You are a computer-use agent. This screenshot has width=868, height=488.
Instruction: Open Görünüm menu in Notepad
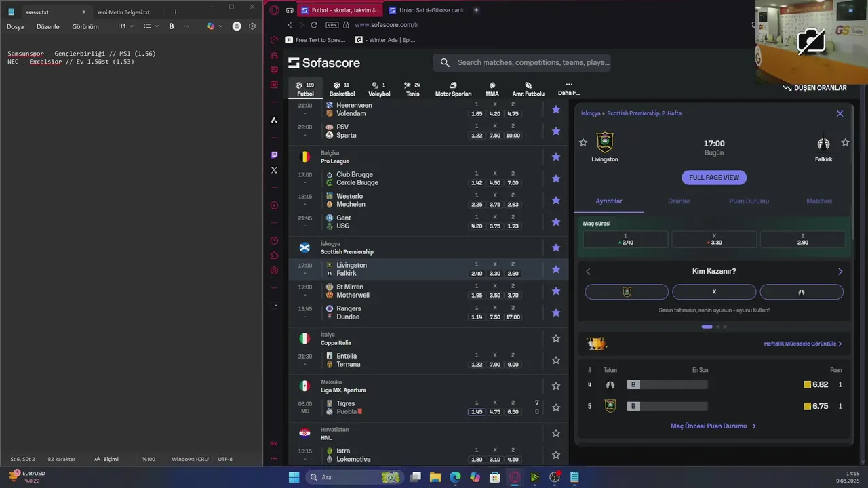pyautogui.click(x=85, y=26)
